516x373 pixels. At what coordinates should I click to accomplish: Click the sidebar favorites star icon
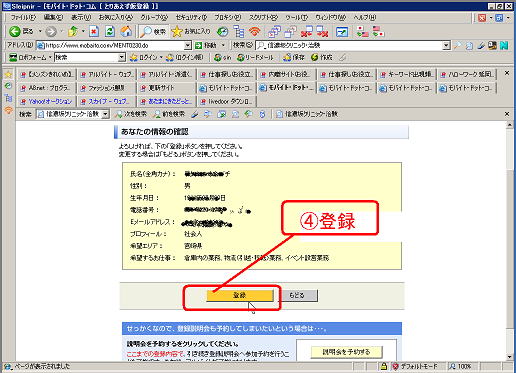tap(8, 74)
